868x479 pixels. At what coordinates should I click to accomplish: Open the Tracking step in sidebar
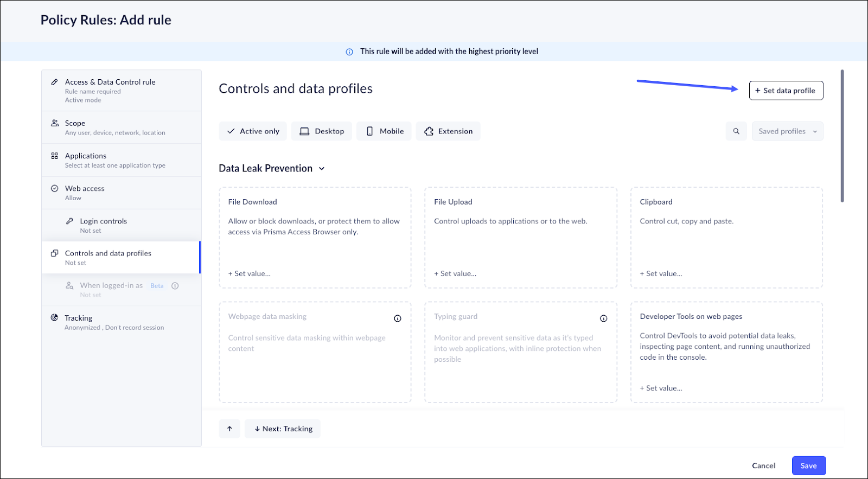79,318
